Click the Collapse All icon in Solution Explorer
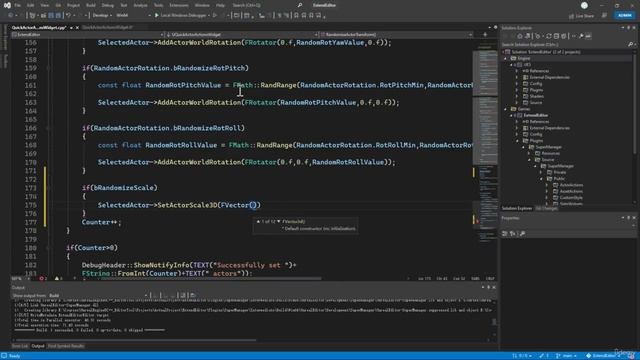The width and height of the screenshot is (640, 360). pyautogui.click(x=556, y=36)
